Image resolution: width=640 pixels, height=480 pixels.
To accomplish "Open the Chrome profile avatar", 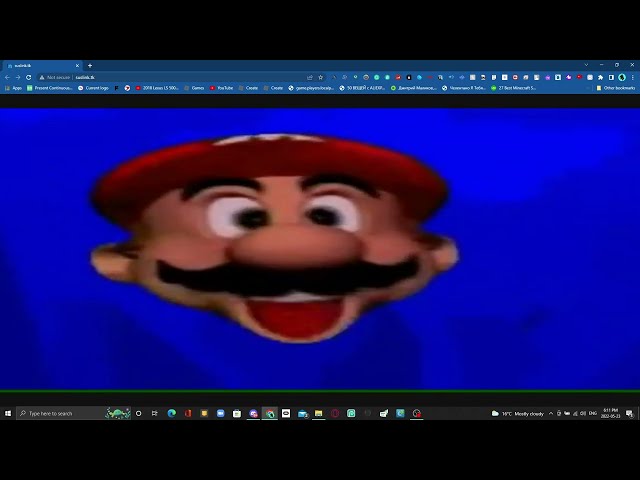I will tap(622, 77).
